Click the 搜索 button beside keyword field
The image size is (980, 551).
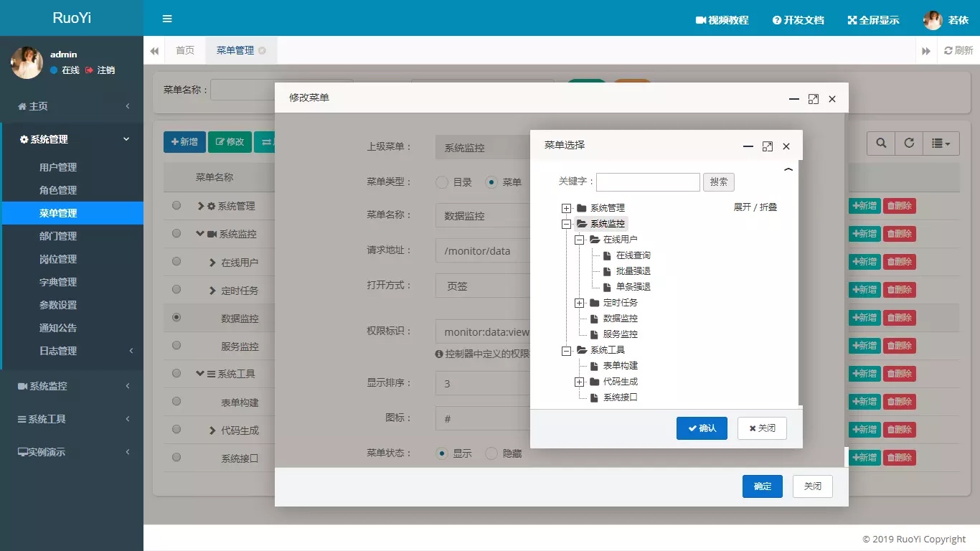click(x=718, y=182)
